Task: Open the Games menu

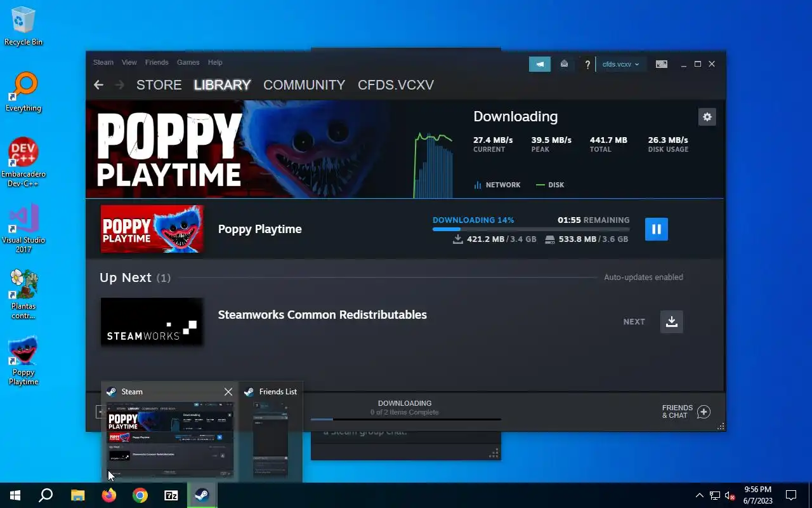Action: coord(188,62)
